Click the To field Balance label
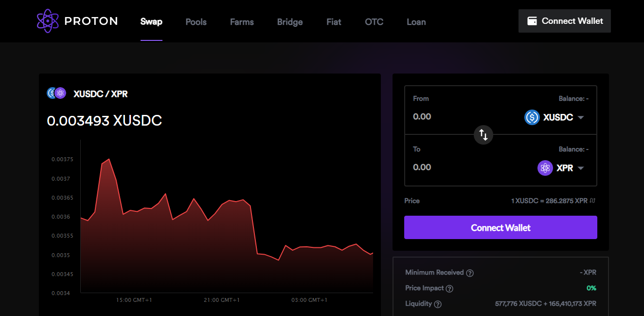The width and height of the screenshot is (644, 316). click(x=573, y=149)
